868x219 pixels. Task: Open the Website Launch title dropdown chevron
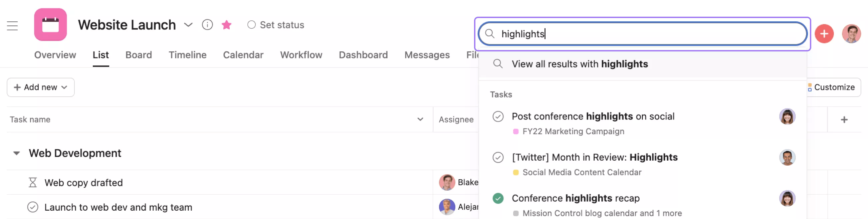[x=188, y=25]
